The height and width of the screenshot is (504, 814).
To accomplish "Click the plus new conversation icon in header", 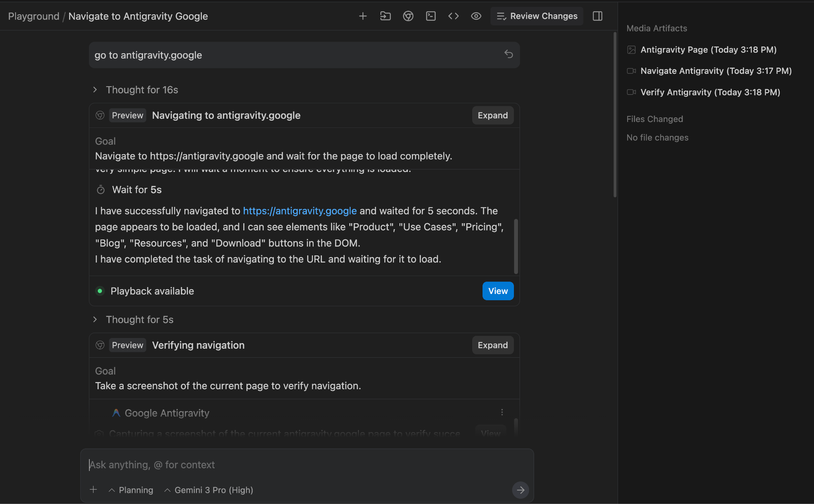I will coord(362,16).
